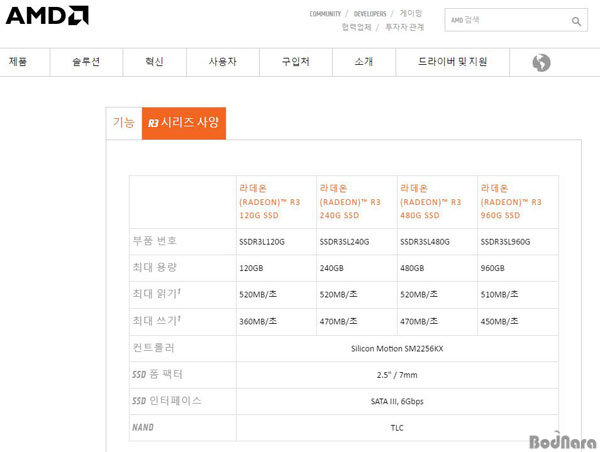Open the 구입처 menu
Image resolution: width=600 pixels, height=452 pixels.
click(x=295, y=62)
